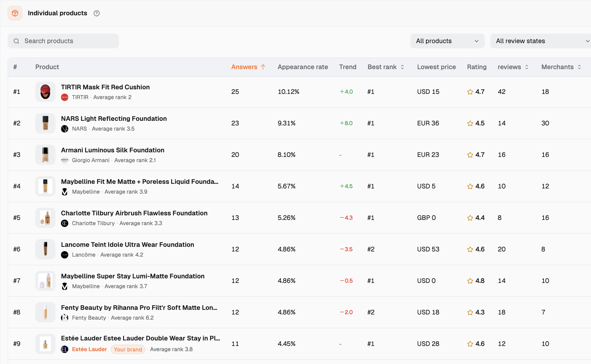The height and width of the screenshot is (364, 591).
Task: Click star icon in Charlotte Tilbury row
Action: 470,218
